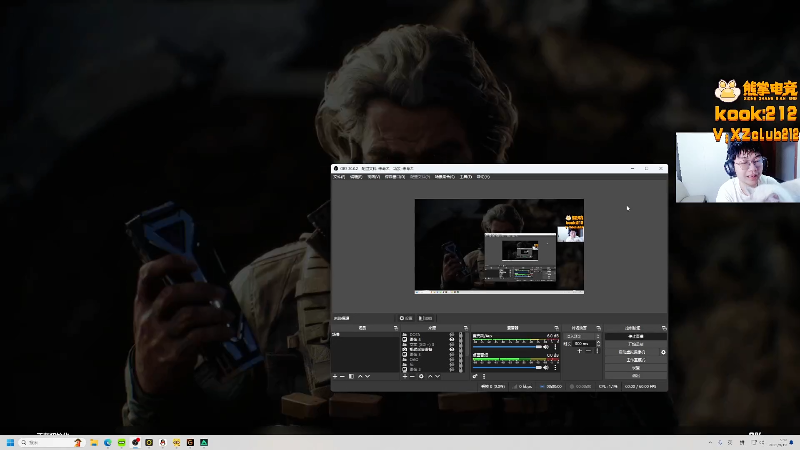
Task: Click the Start Virtual Camera button
Action: (632, 352)
